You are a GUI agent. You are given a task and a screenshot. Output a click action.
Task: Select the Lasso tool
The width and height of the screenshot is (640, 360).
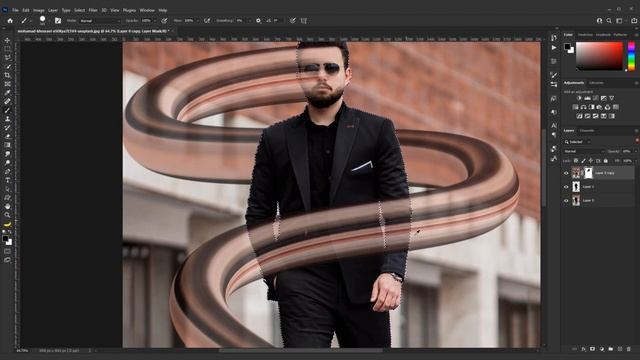pyautogui.click(x=7, y=58)
